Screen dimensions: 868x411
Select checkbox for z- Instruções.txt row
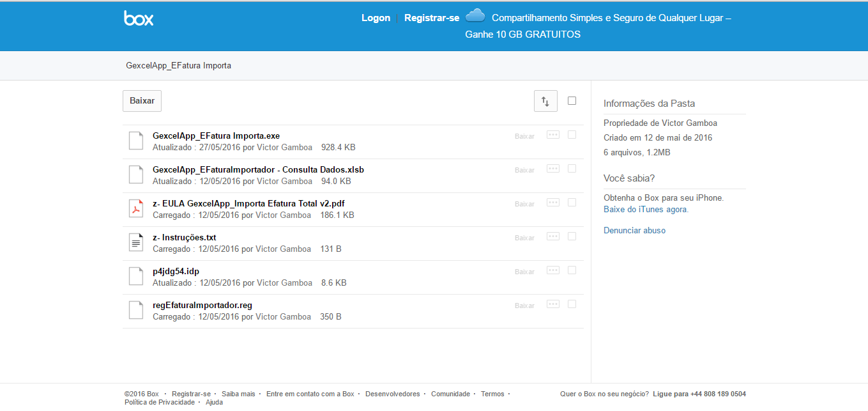(x=572, y=236)
